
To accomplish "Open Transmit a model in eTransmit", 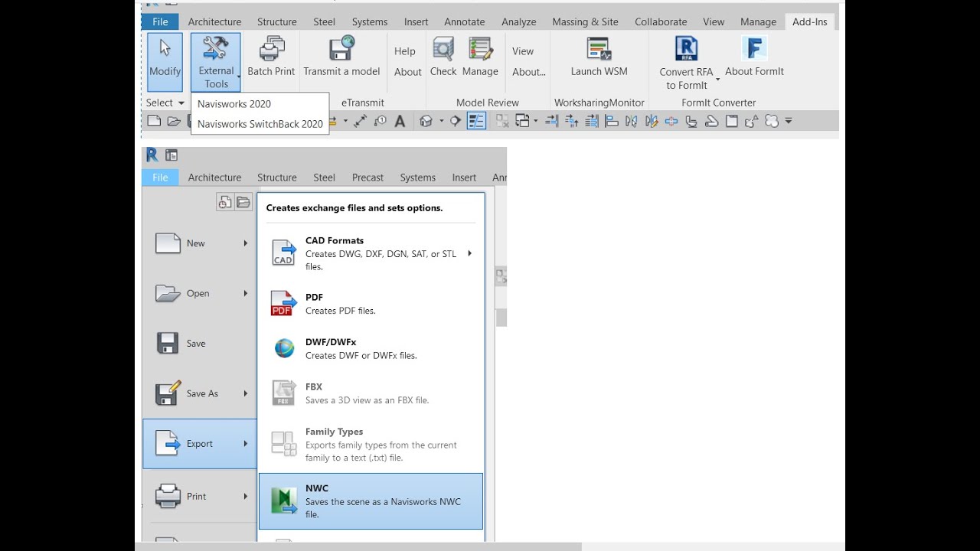I will pyautogui.click(x=341, y=57).
